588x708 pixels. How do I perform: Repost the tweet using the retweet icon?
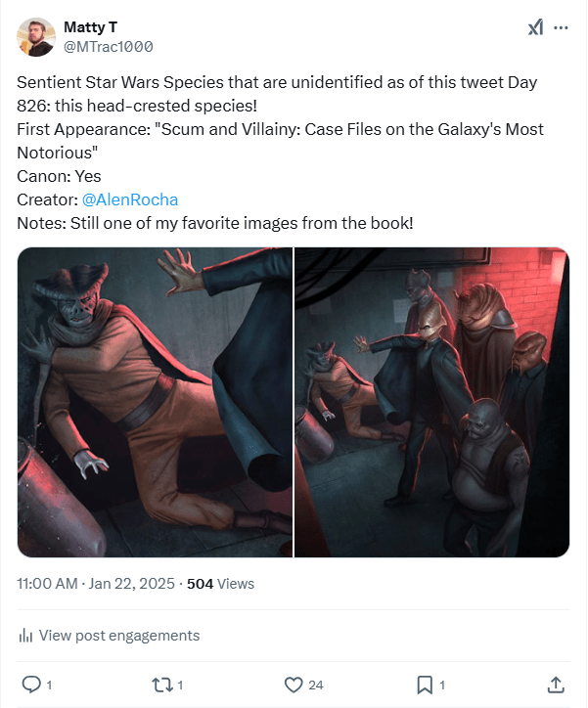click(x=160, y=685)
